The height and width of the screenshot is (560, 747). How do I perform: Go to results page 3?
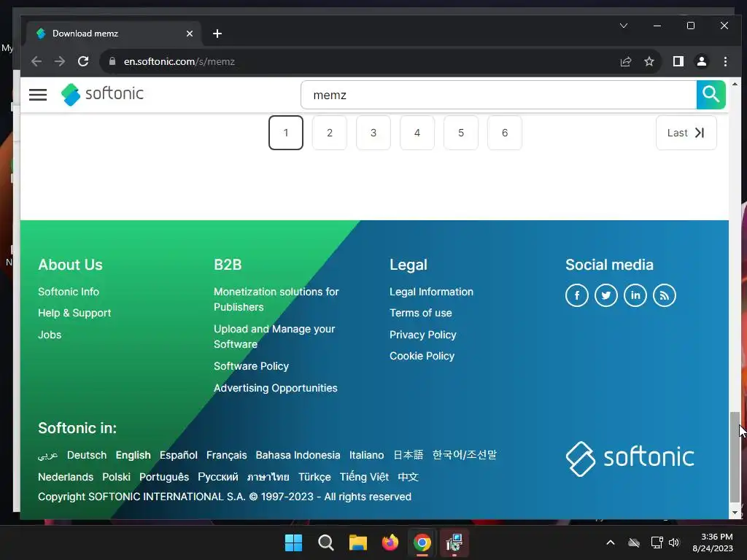pos(373,133)
